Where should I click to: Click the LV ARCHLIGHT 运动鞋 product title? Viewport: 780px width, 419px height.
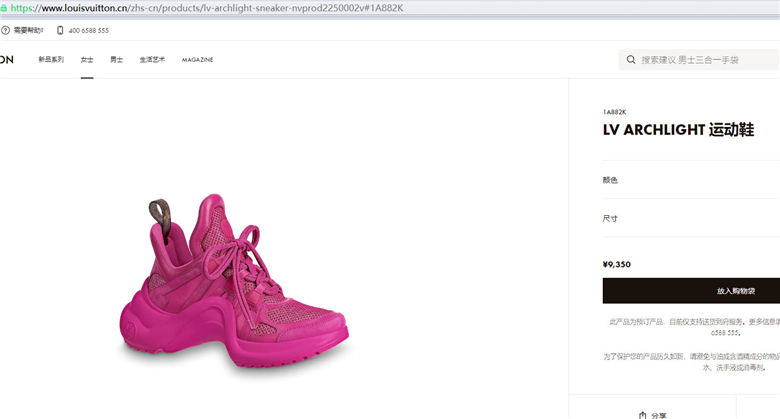point(678,130)
